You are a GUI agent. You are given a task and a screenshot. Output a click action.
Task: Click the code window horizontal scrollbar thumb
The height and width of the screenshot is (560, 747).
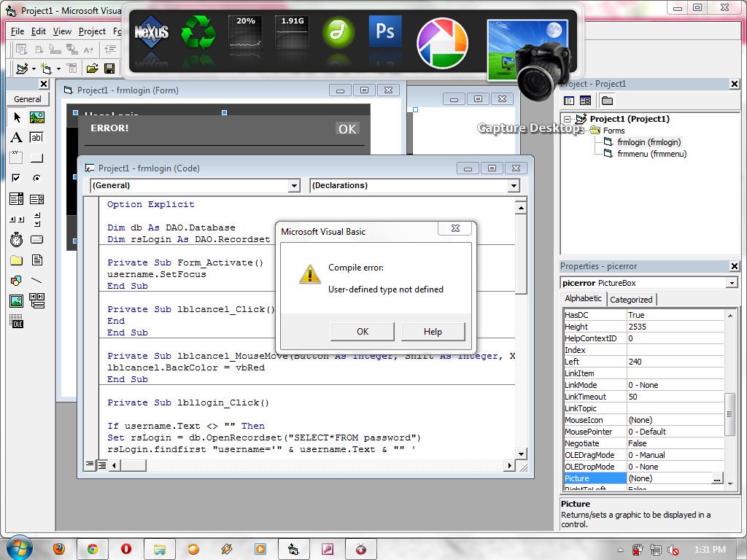(133, 465)
